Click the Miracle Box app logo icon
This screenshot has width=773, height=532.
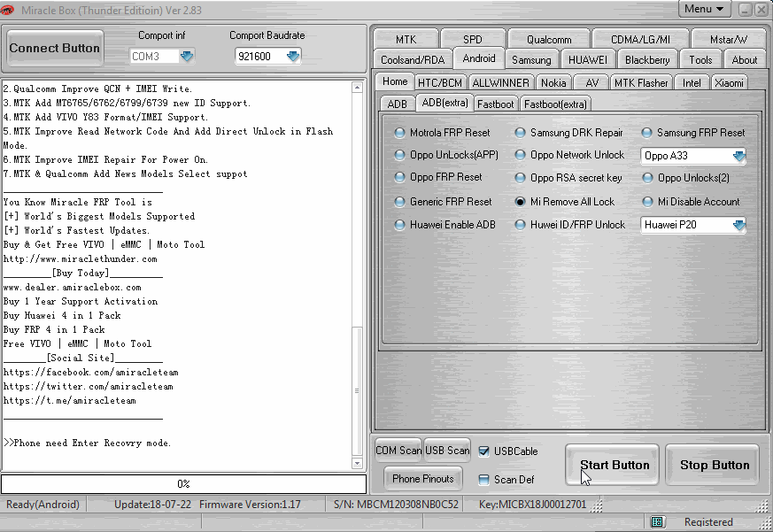tap(7, 10)
